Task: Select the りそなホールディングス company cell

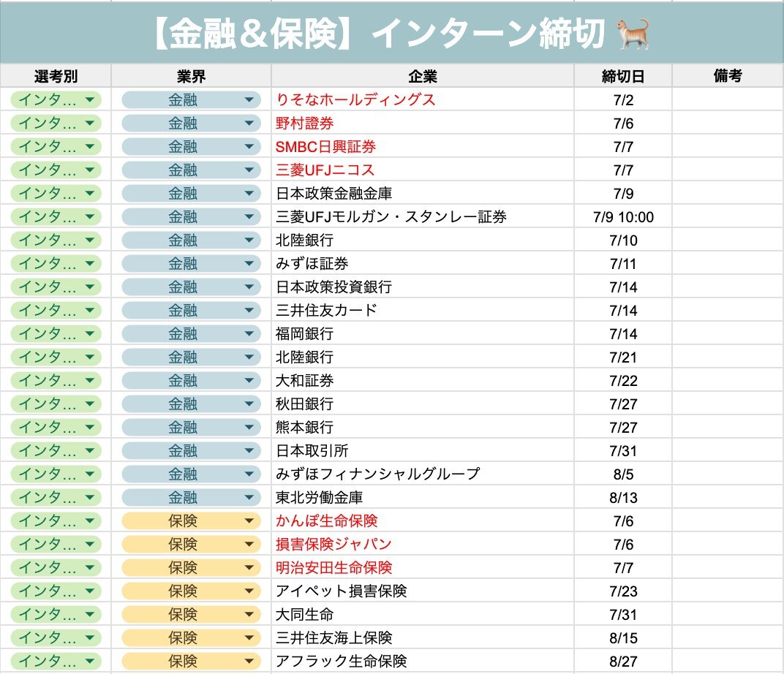Action: click(x=423, y=100)
